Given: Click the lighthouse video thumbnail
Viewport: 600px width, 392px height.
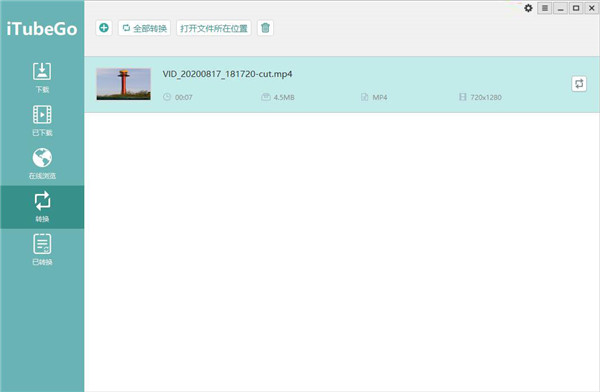Looking at the screenshot, I should pyautogui.click(x=124, y=84).
